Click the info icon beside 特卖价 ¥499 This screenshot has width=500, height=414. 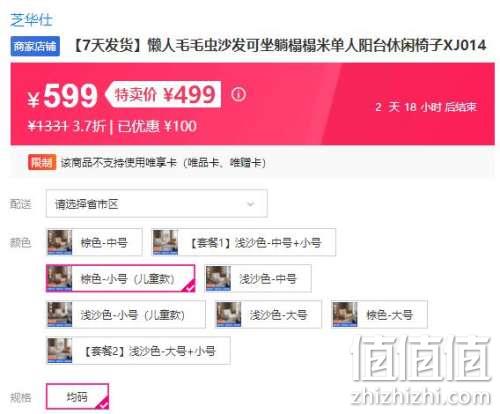pyautogui.click(x=239, y=94)
